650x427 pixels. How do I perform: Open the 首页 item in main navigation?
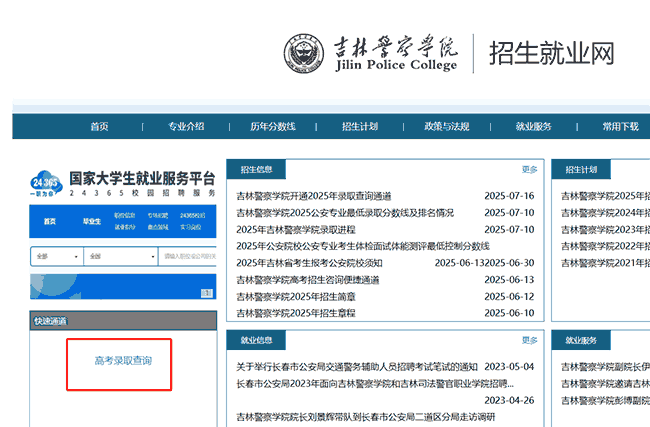click(99, 126)
